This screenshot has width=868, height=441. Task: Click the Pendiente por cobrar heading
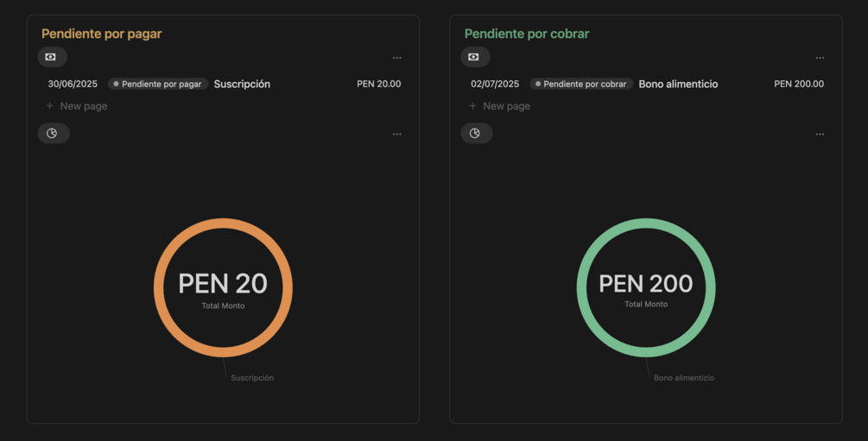527,34
